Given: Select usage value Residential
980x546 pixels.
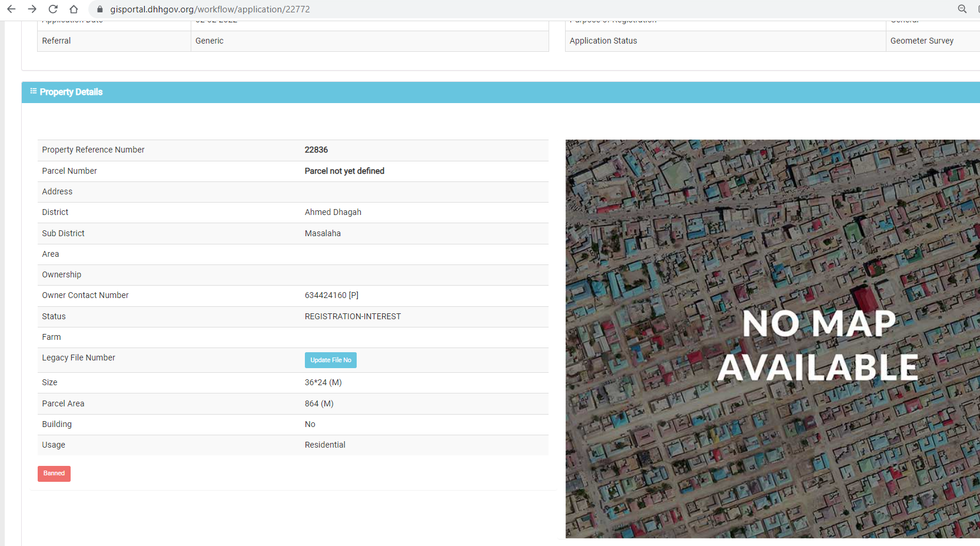Looking at the screenshot, I should pos(325,445).
